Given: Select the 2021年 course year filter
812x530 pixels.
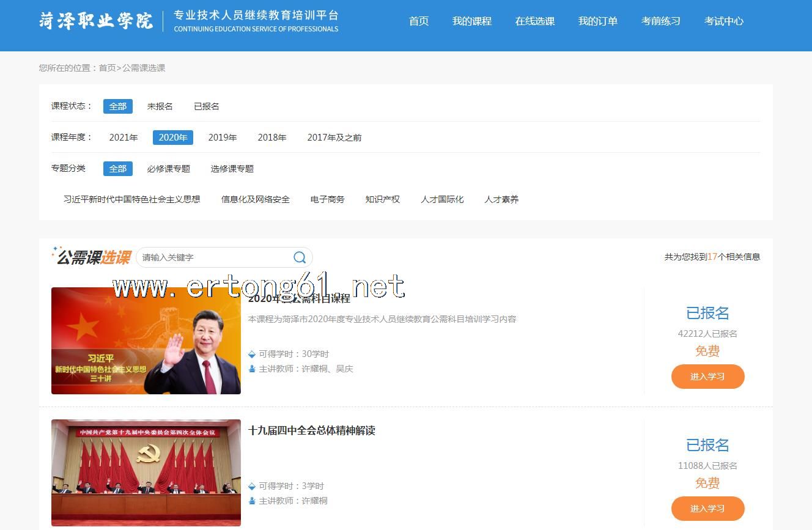Looking at the screenshot, I should pos(124,138).
